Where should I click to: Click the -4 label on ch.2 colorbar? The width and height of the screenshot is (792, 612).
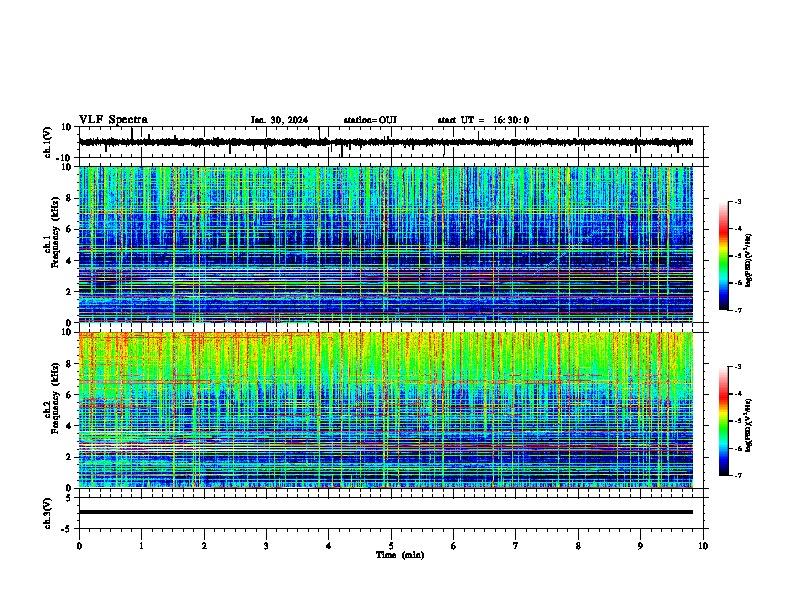pos(737,394)
